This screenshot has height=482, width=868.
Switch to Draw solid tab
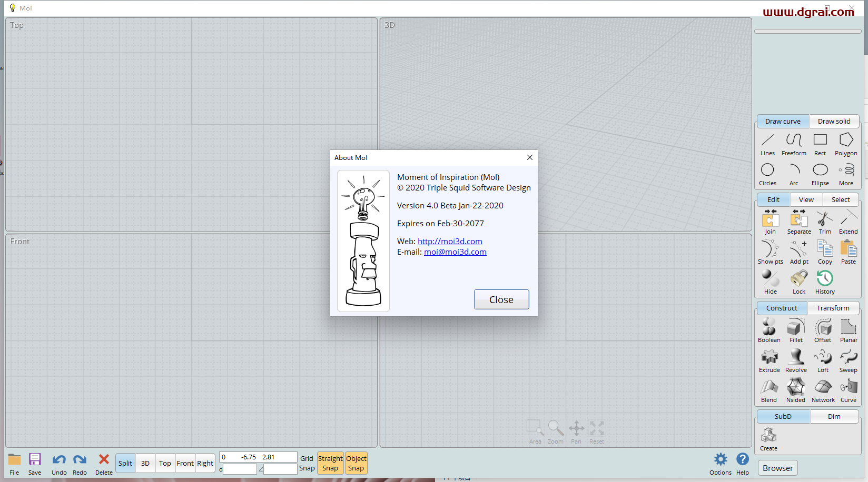point(834,121)
